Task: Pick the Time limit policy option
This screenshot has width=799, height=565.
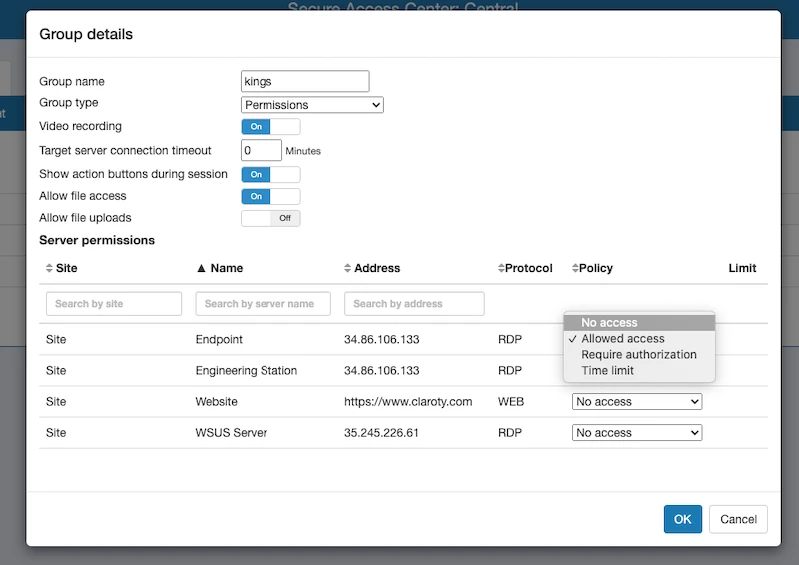Action: [607, 371]
